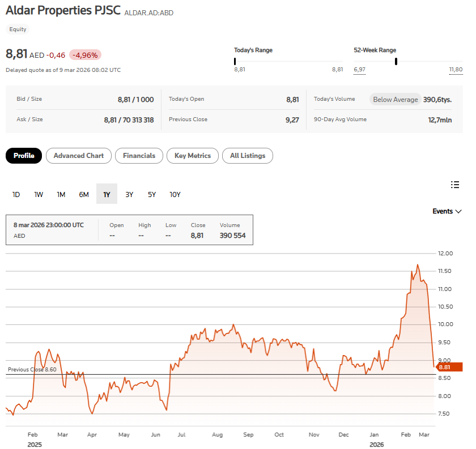
Task: Change chart period to 5Y
Action: [152, 194]
